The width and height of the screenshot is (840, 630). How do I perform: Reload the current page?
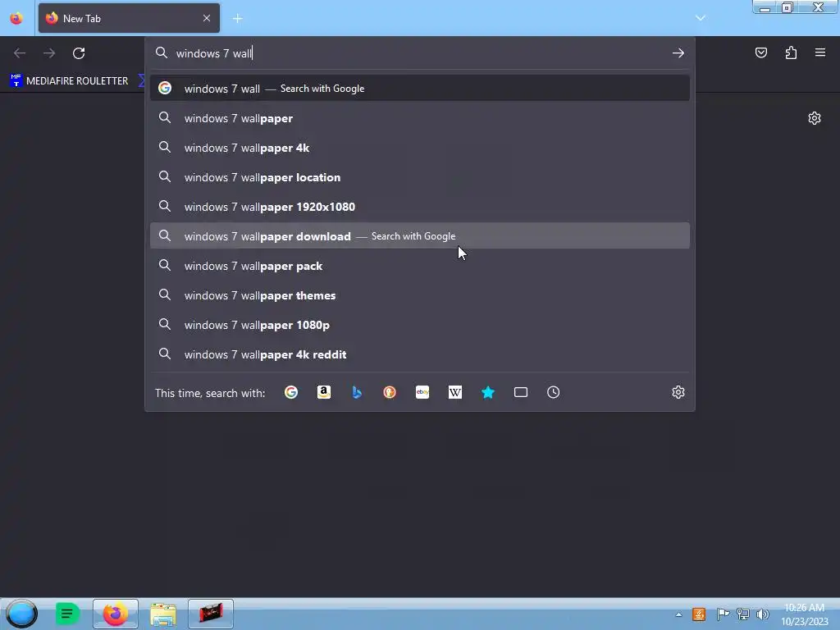[79, 53]
